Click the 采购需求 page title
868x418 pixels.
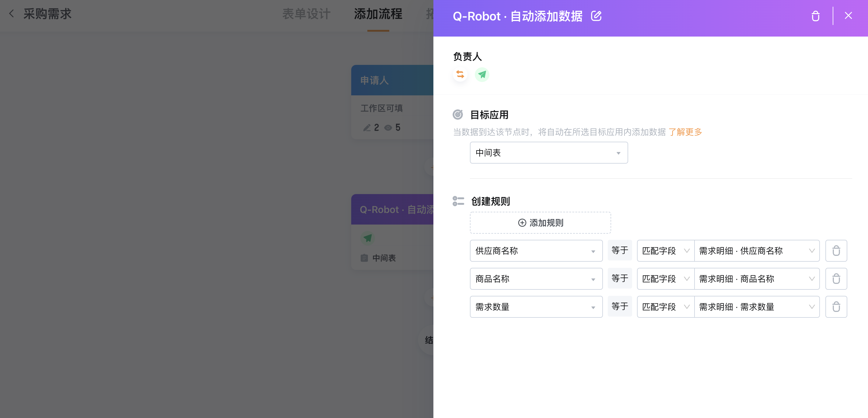[x=47, y=14]
